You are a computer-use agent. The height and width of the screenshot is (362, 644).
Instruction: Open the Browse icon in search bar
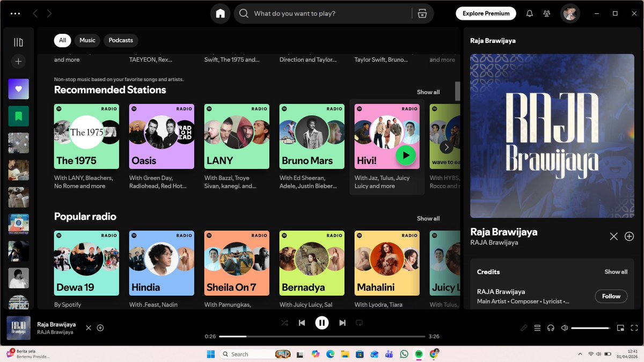click(x=422, y=13)
